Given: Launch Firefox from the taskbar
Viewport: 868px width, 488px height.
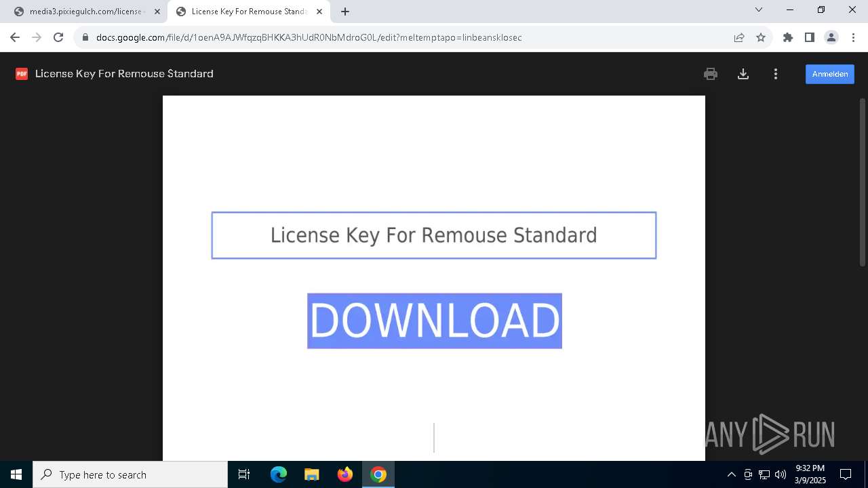Looking at the screenshot, I should (x=345, y=474).
